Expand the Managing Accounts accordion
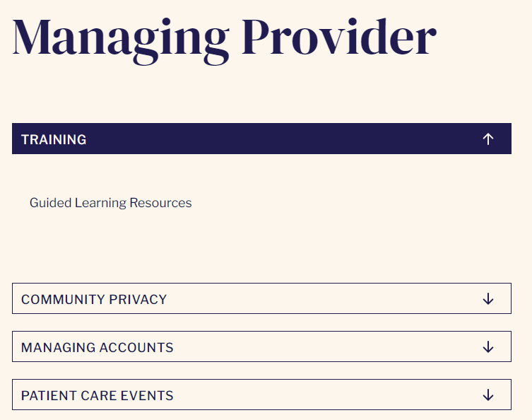Viewport: 532px width, 420px height. [x=261, y=346]
